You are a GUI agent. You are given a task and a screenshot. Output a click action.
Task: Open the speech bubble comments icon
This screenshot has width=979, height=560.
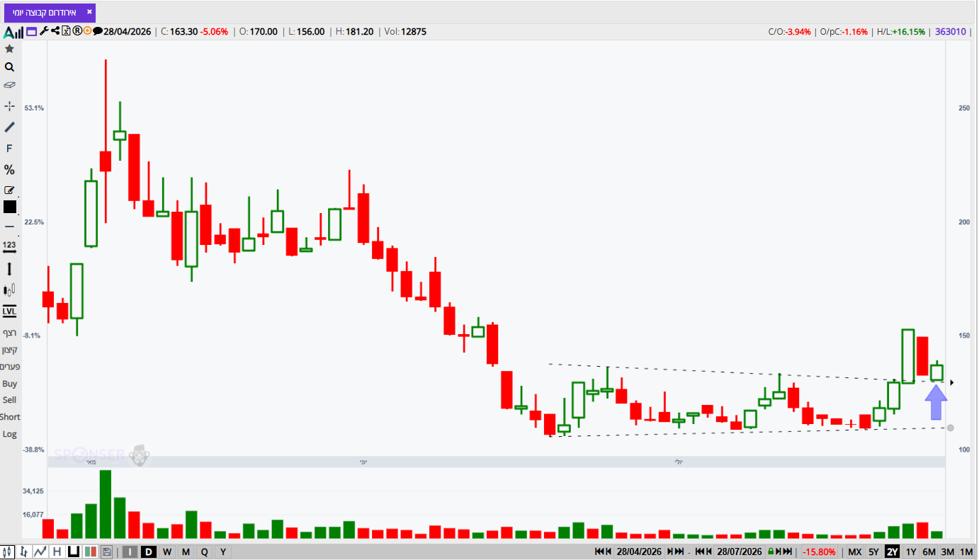point(97,31)
